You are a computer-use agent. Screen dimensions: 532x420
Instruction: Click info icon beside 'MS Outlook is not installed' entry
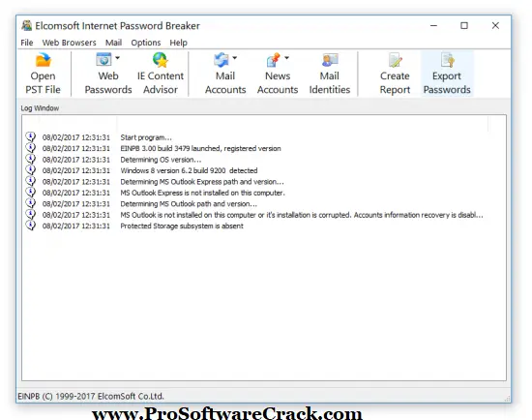point(31,214)
